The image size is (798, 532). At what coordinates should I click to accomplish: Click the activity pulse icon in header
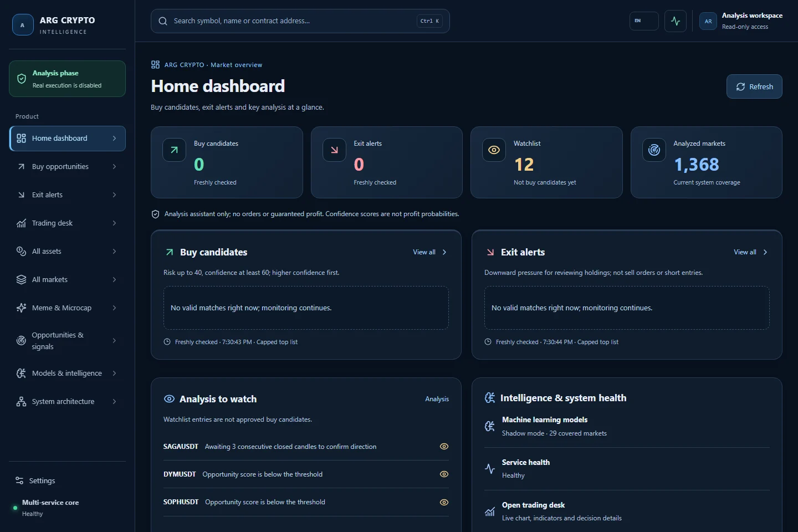pyautogui.click(x=676, y=21)
